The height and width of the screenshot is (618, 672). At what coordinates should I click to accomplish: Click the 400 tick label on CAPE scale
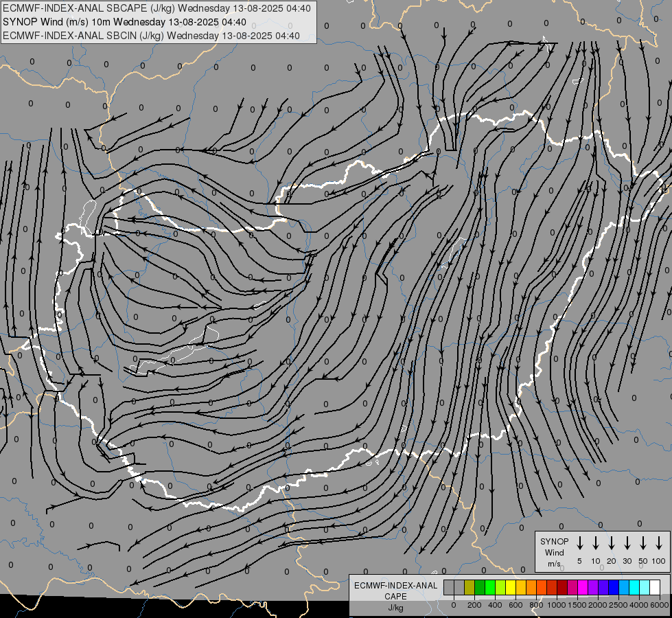[495, 605]
